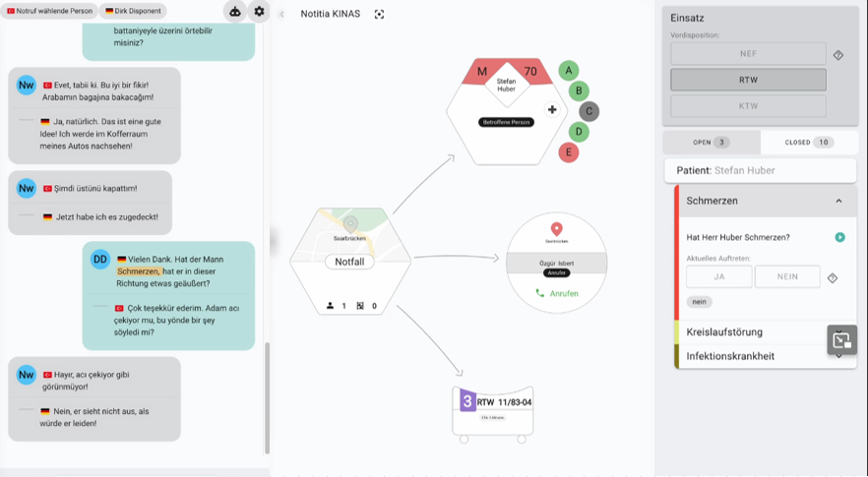Image resolution: width=868 pixels, height=477 pixels.
Task: Select the NEF pre-disposition option
Action: click(748, 54)
